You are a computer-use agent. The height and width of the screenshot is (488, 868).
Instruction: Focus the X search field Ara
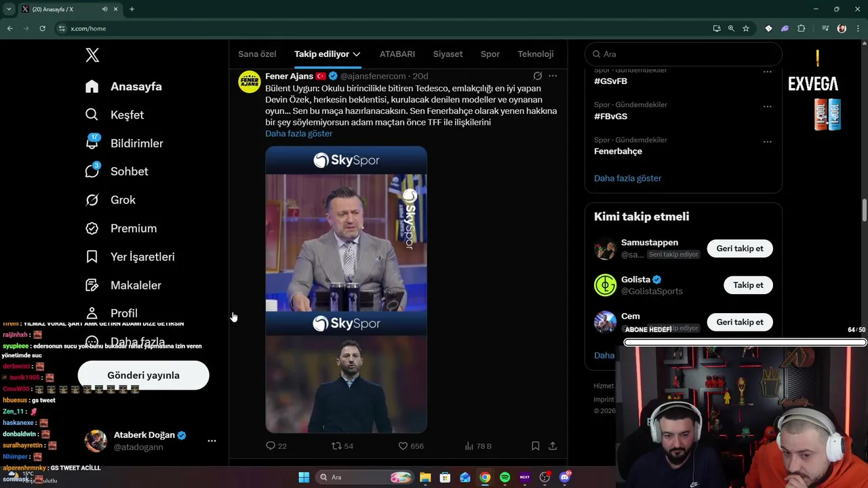coord(683,54)
